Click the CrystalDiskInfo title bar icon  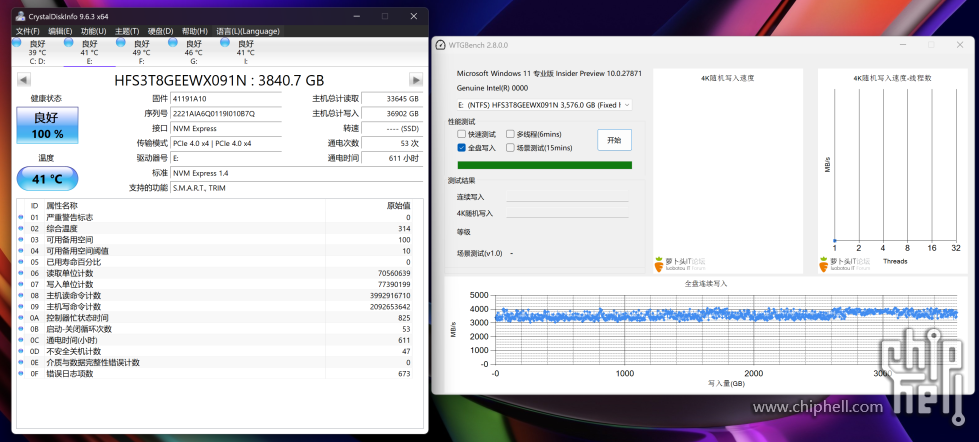(x=21, y=16)
